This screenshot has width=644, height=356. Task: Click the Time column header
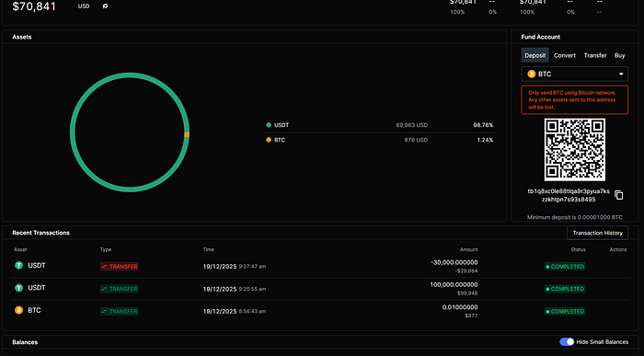(x=208, y=249)
